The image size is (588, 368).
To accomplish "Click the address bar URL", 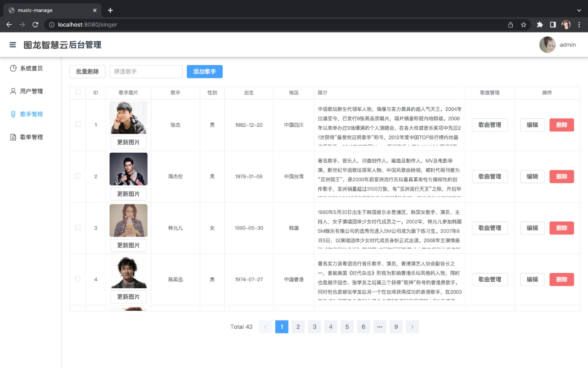I will point(87,25).
